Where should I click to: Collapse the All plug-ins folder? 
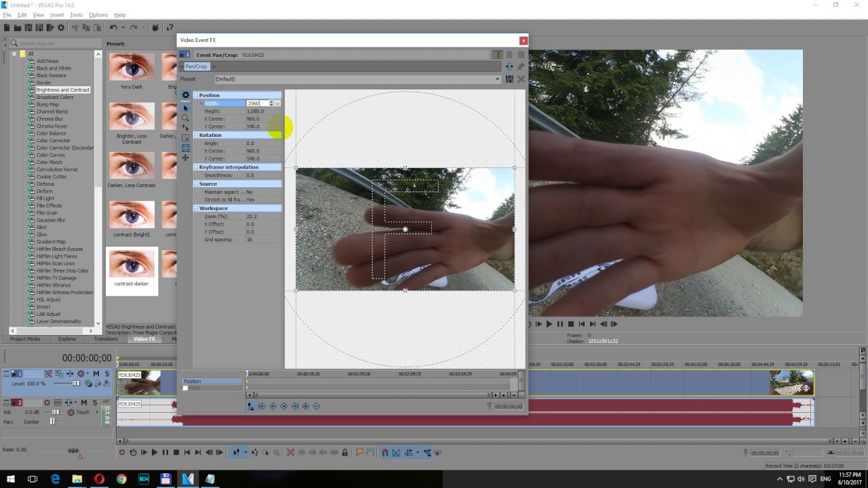point(14,54)
